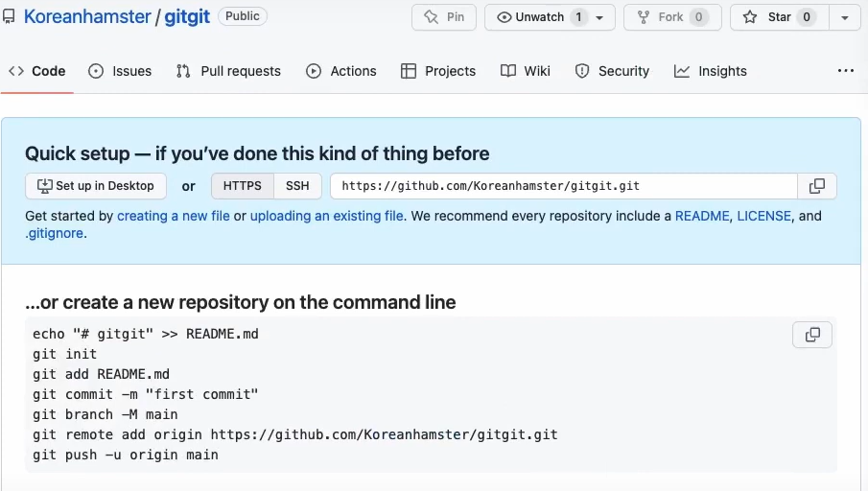Follow uploading an existing file link
Viewport: 868px width, 491px height.
click(x=327, y=216)
